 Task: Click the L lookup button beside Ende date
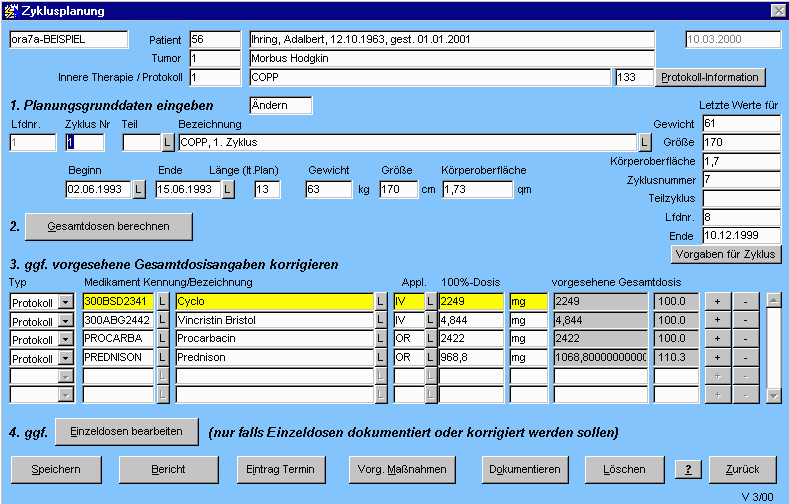click(228, 189)
